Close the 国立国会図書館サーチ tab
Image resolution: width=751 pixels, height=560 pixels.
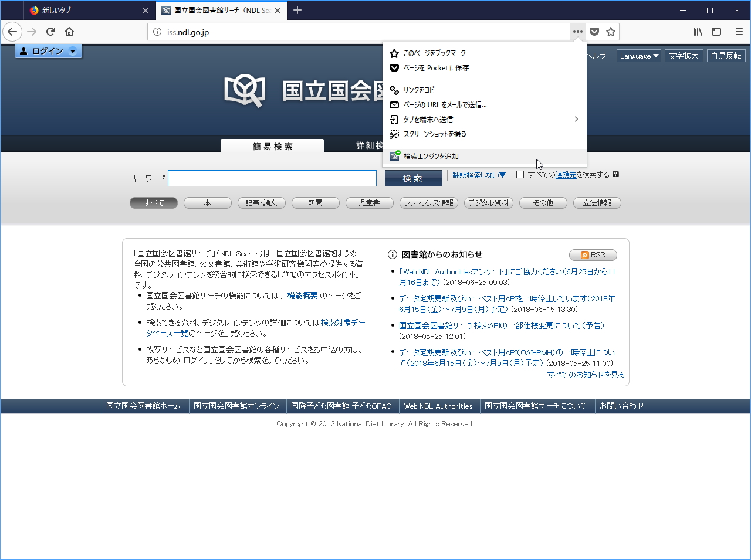(278, 11)
